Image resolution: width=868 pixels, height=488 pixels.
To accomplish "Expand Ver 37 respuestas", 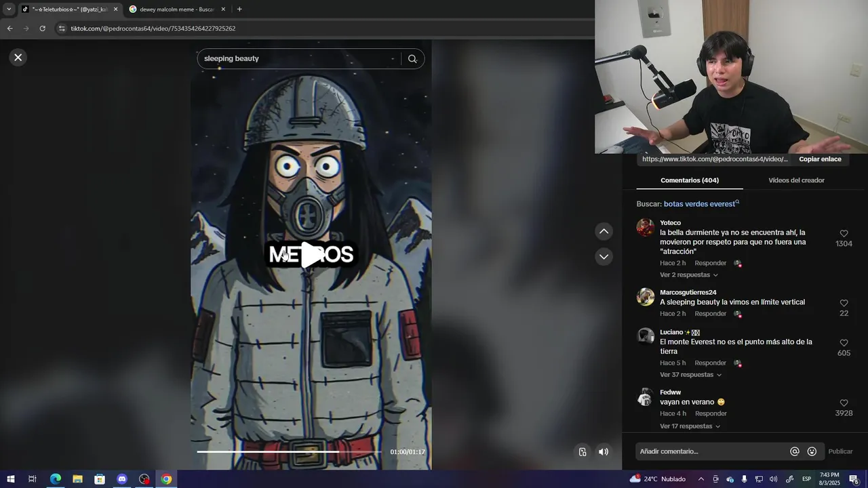I will (690, 375).
